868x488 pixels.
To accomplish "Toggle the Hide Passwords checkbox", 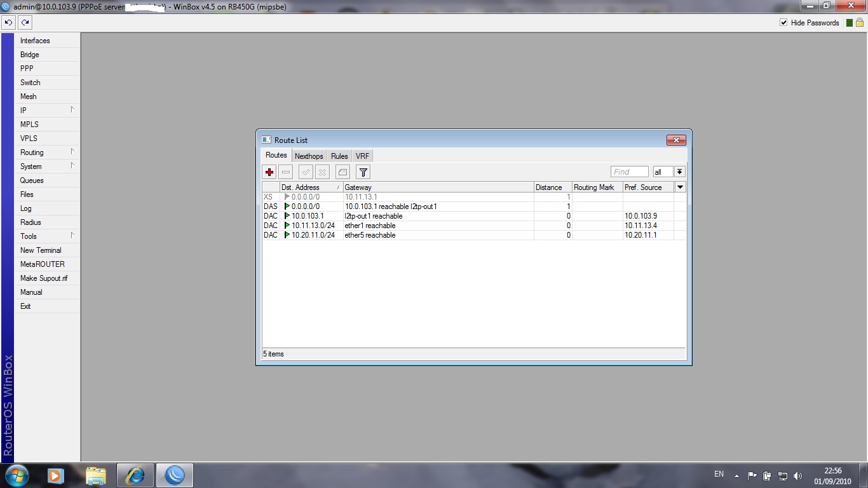I will tap(783, 23).
